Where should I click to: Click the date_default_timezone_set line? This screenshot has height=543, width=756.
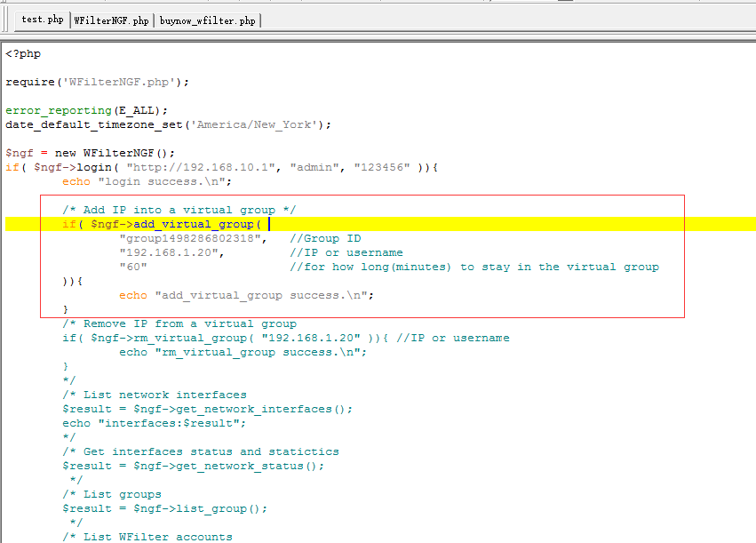tap(168, 125)
